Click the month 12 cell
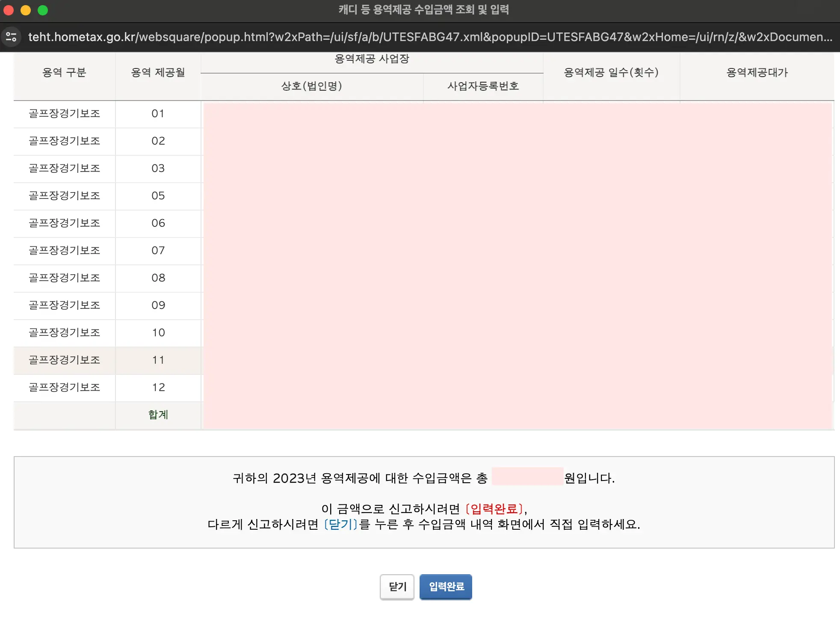Screen dimensions: 840x623 (x=158, y=388)
